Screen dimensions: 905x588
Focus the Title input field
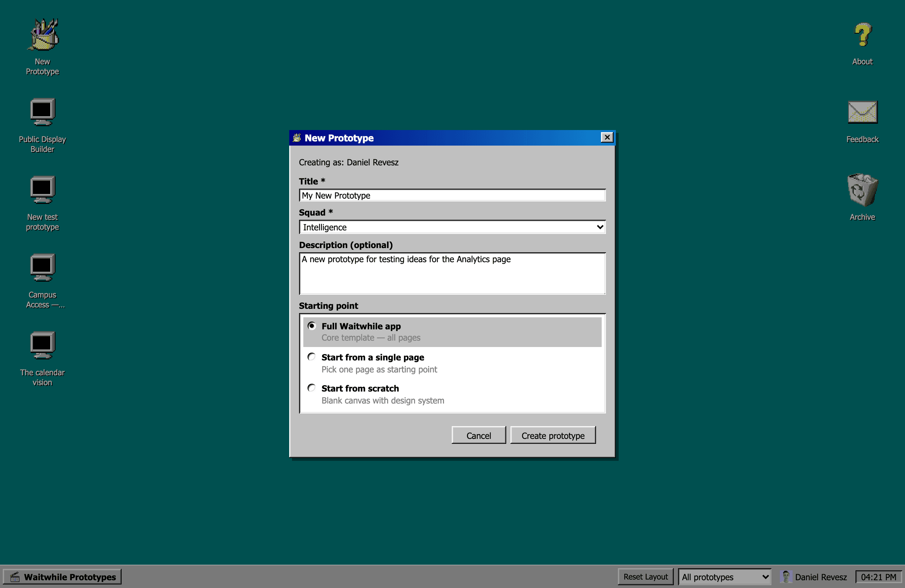click(452, 195)
